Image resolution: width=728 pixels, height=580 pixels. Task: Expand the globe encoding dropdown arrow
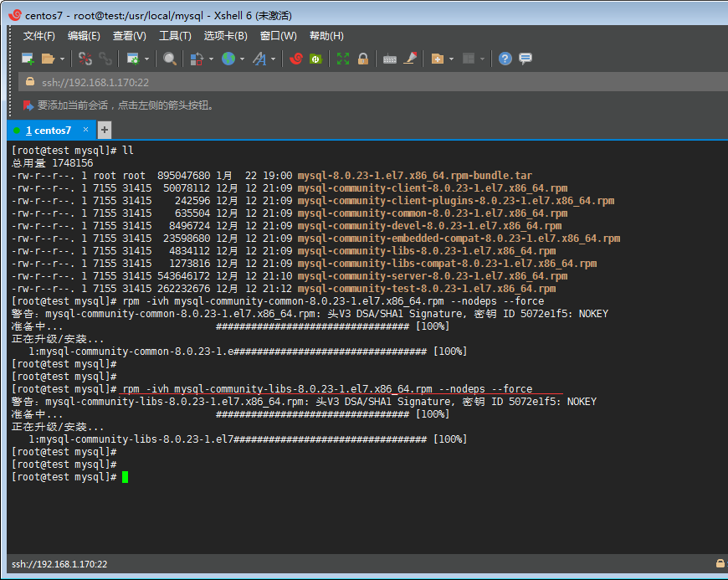coord(242,59)
